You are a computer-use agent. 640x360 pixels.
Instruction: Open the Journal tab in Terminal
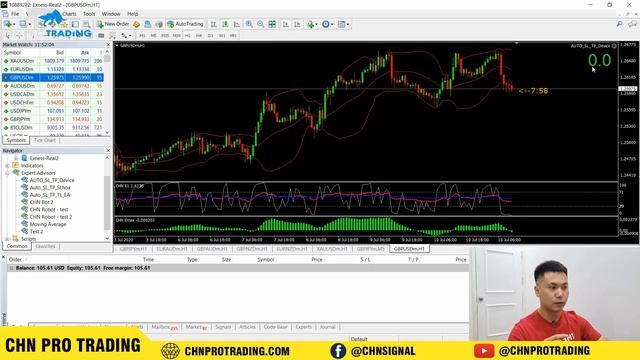pyautogui.click(x=327, y=327)
